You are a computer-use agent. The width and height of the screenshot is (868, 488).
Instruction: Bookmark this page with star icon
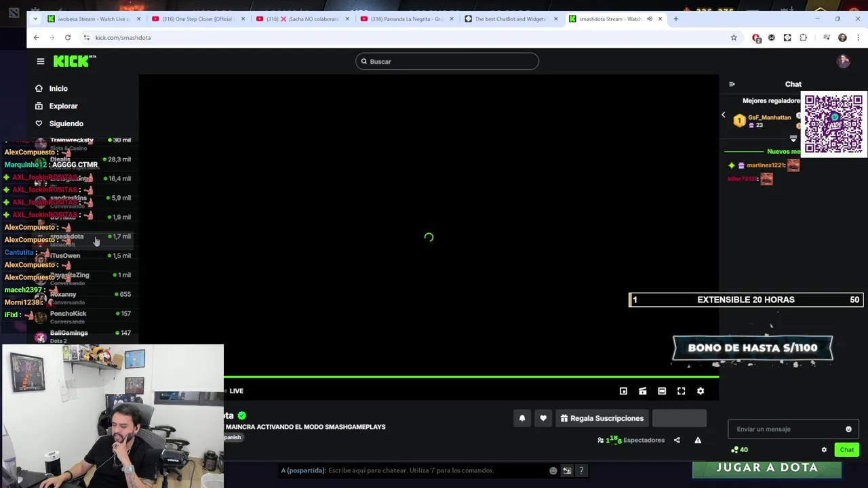(734, 38)
